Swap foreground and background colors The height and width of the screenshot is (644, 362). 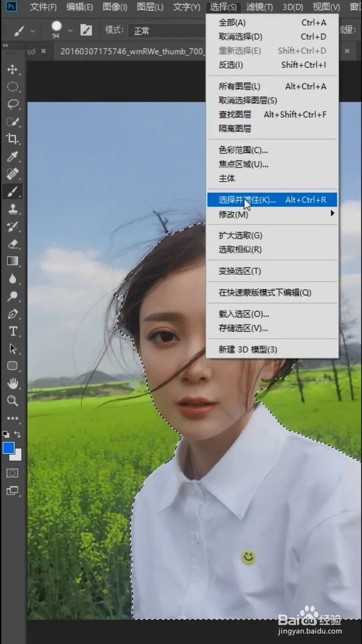18,434
